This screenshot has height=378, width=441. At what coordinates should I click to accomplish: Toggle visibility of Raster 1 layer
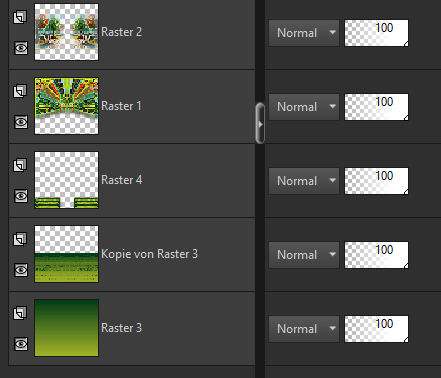tap(21, 122)
